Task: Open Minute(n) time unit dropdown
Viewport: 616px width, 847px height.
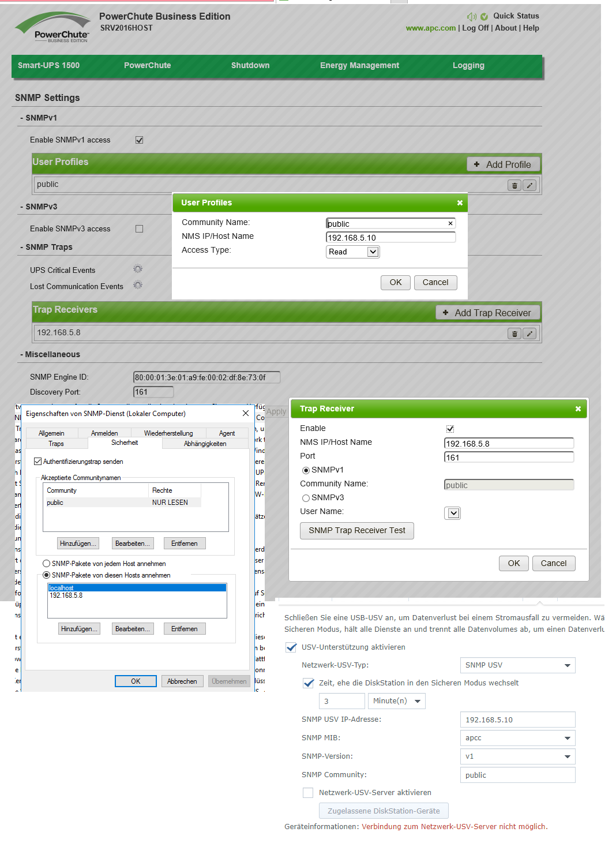Action: click(397, 701)
